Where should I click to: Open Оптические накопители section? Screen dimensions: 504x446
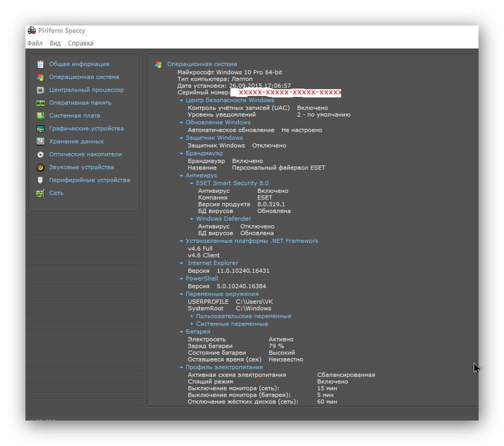pos(85,154)
